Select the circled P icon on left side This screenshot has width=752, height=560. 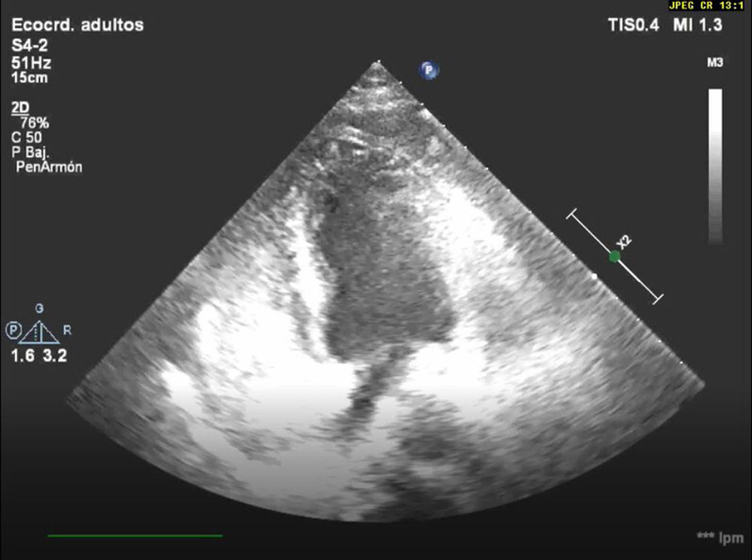point(13,331)
